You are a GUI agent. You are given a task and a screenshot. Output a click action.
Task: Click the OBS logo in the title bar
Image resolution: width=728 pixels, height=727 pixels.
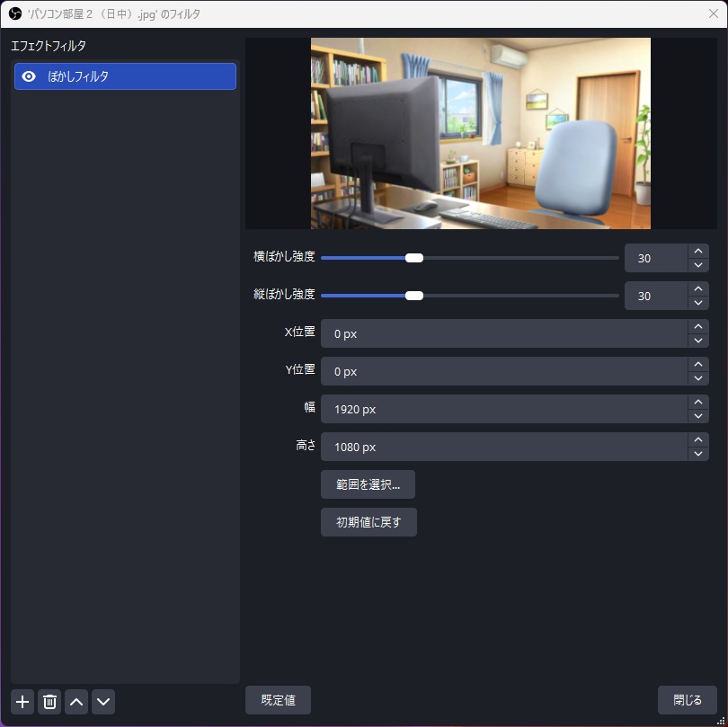point(15,13)
